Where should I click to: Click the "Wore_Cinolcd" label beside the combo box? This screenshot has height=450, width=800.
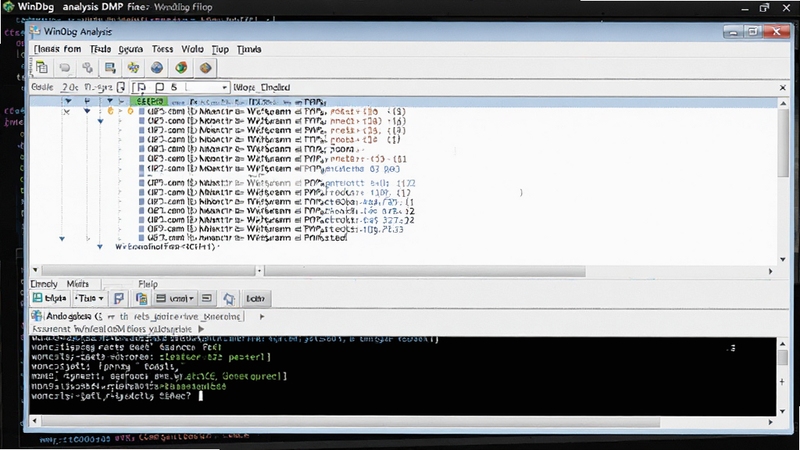[262, 87]
